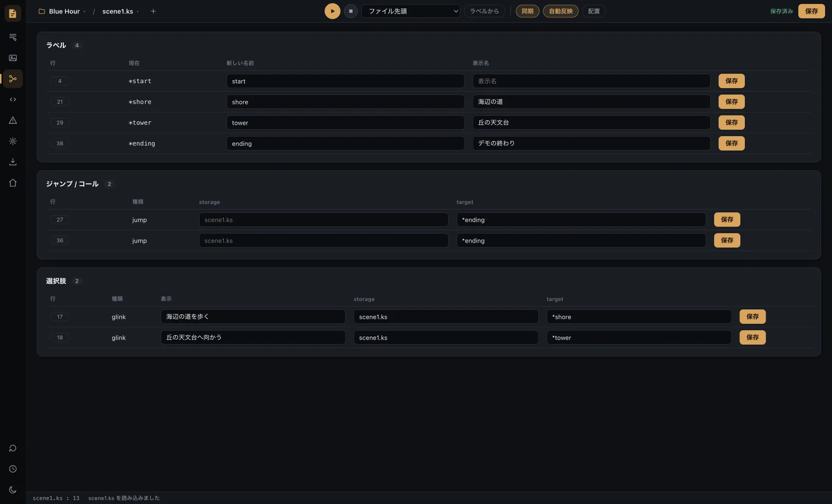Edit the *tower target field
The width and height of the screenshot is (832, 504).
[639, 337]
